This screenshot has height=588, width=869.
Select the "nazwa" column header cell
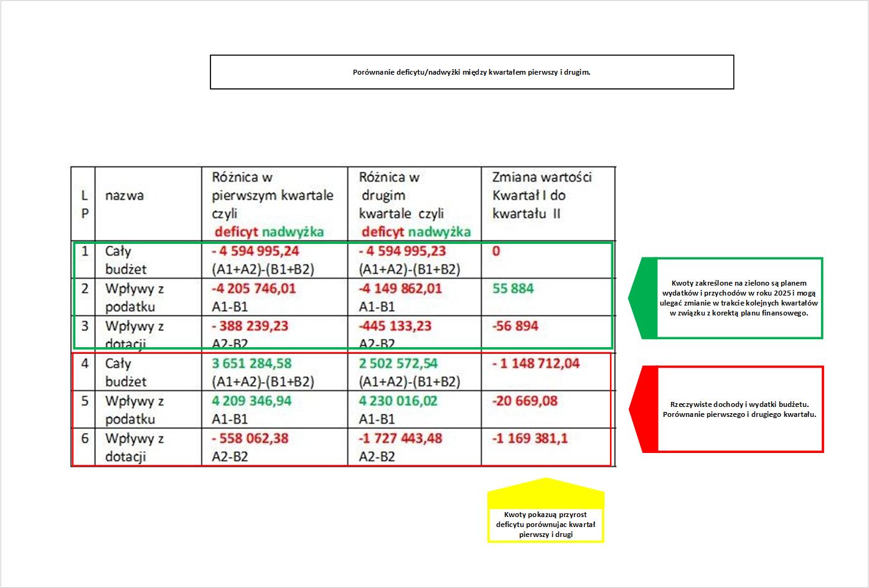point(124,196)
